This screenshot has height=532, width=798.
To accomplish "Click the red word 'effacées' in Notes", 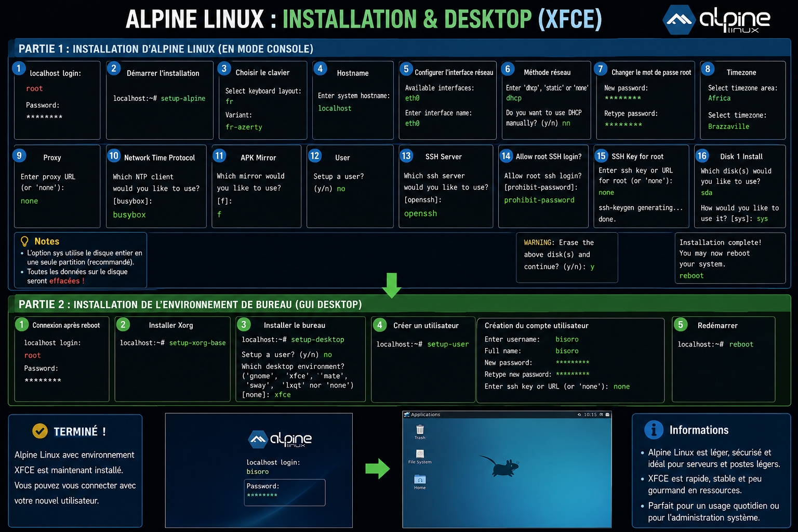I will pyautogui.click(x=64, y=281).
